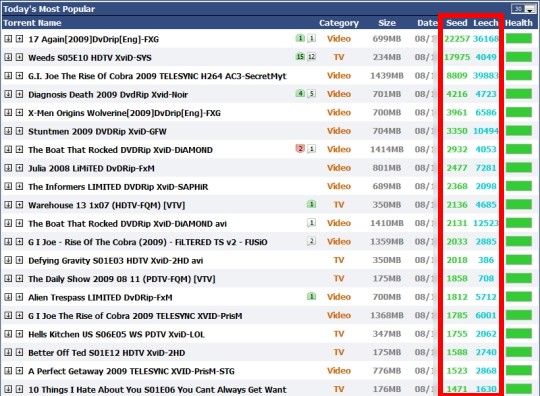Click download arrow icon for Stuntmen 2009 DVDRip
540x396 pixels.
8,131
